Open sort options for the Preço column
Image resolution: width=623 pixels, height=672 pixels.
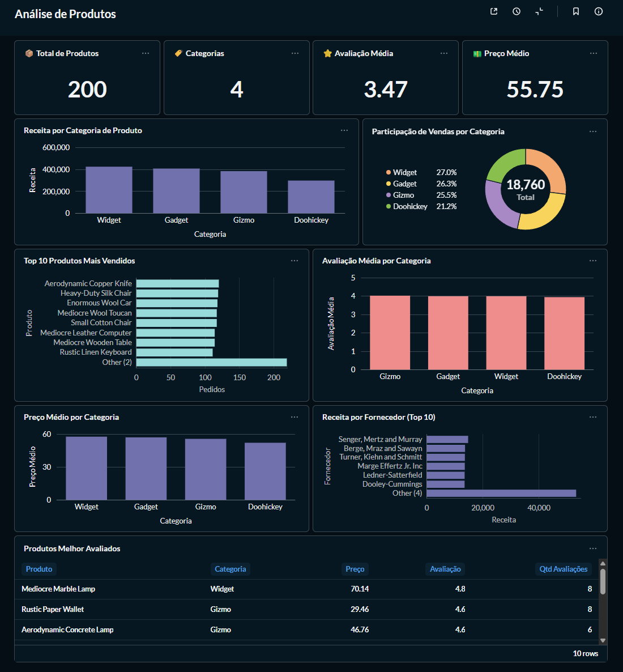[x=355, y=569]
